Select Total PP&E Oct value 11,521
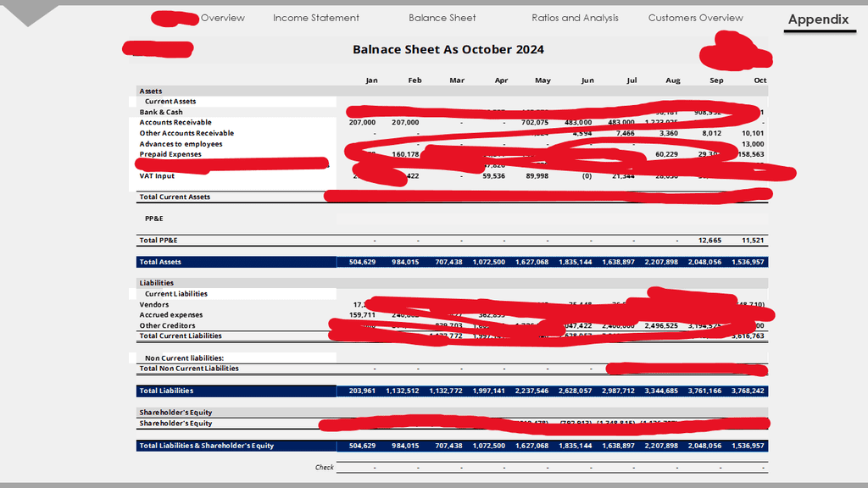The width and height of the screenshot is (868, 488). [x=753, y=240]
